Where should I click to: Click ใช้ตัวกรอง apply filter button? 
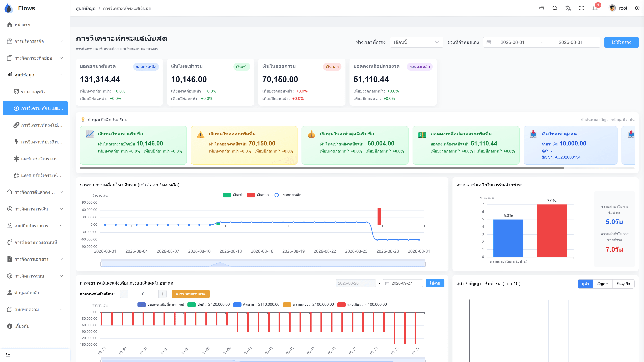(621, 42)
